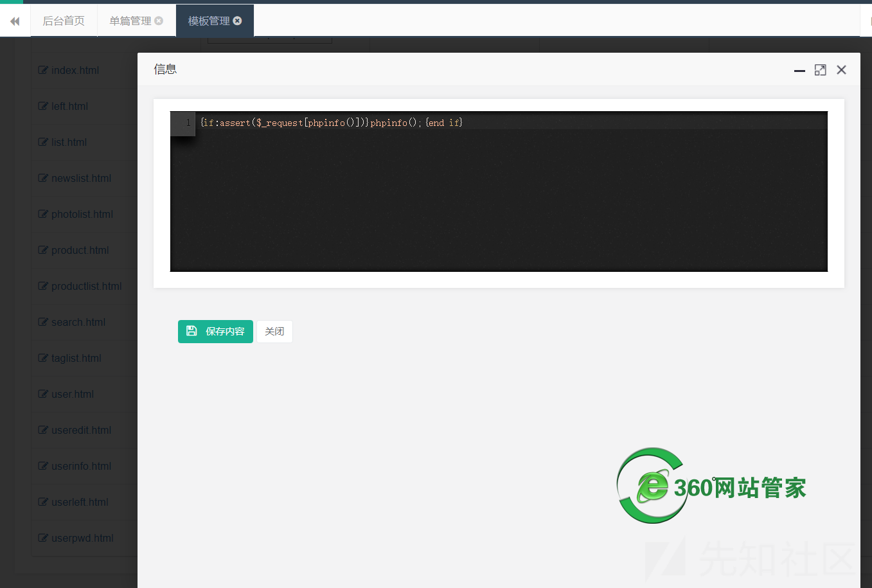Click the double-arrow tab scroll left icon
The width and height of the screenshot is (872, 588).
tap(15, 21)
